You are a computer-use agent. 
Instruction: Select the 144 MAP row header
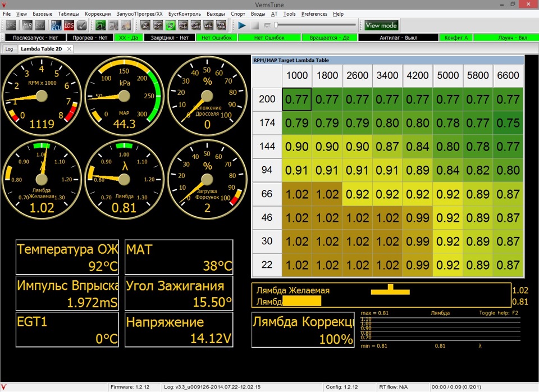pos(267,147)
